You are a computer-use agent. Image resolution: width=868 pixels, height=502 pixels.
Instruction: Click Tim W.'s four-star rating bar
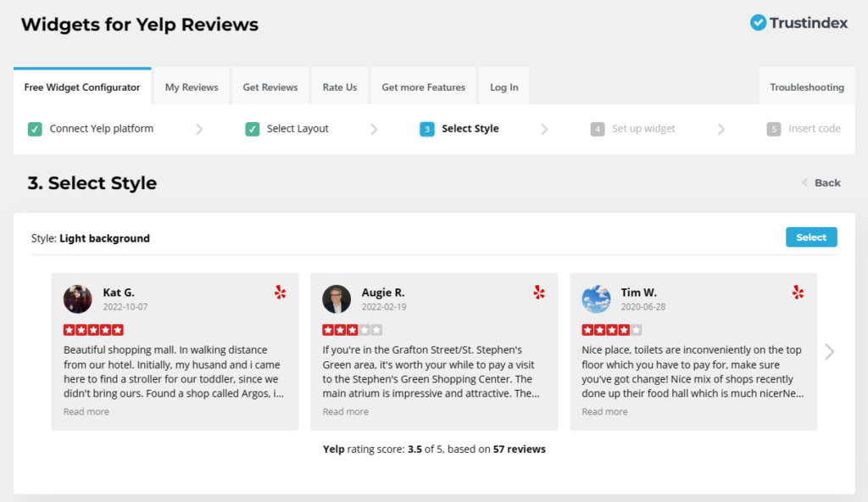[610, 329]
